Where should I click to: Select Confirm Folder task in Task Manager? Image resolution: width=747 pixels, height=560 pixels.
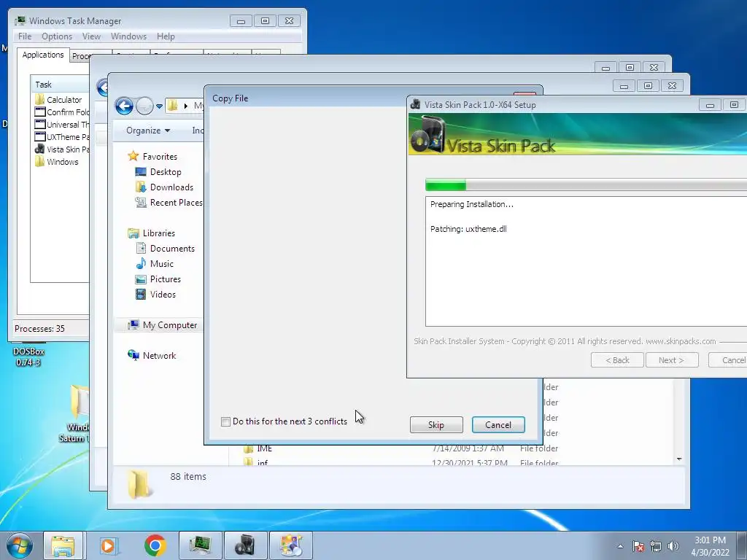pos(61,112)
